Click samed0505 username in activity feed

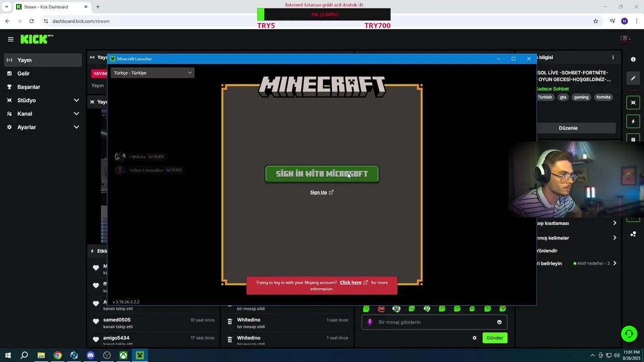(117, 320)
